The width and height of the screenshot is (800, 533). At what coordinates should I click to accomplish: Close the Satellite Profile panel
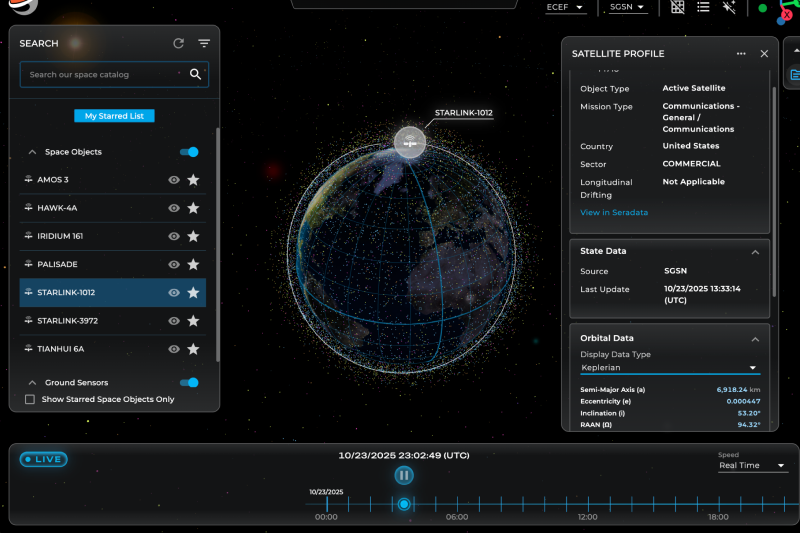[764, 54]
